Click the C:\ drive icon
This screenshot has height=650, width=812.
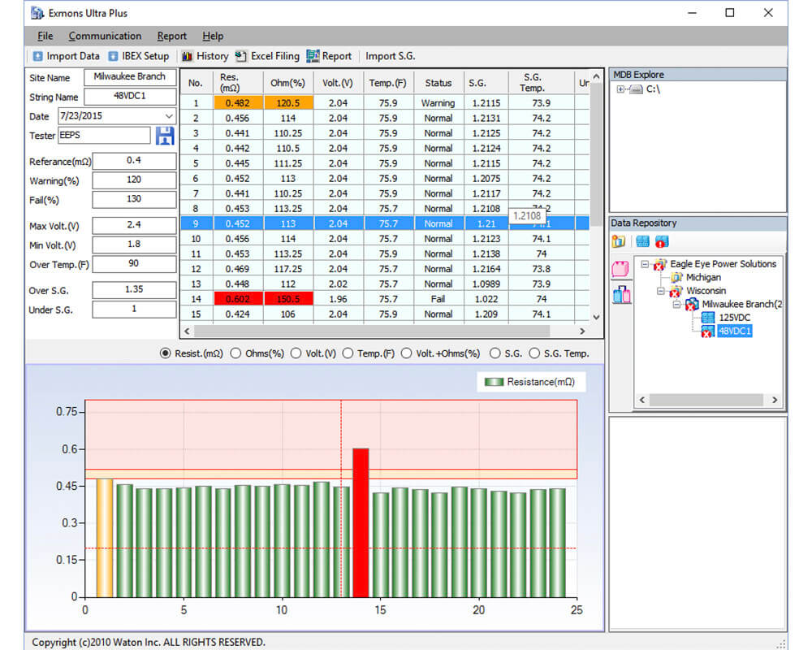point(637,89)
